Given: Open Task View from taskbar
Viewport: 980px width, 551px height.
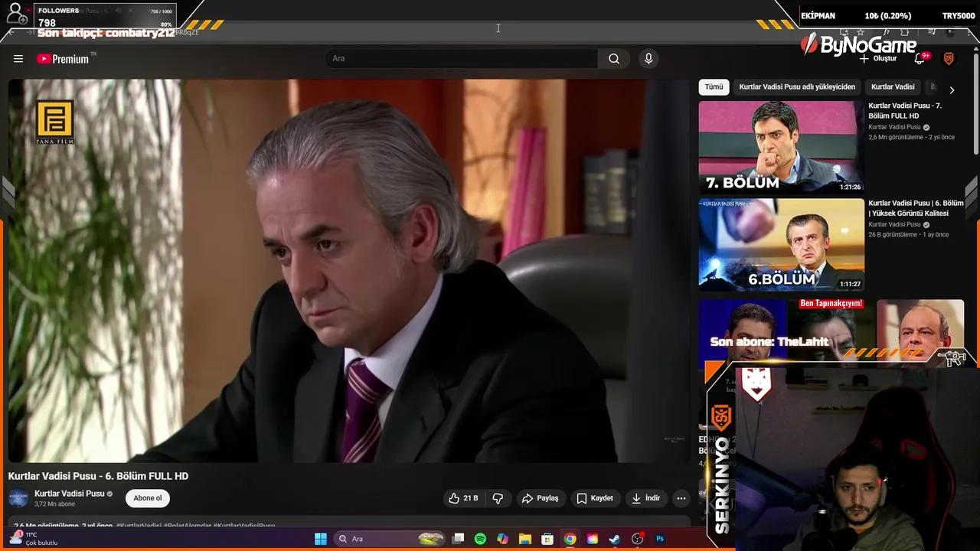Looking at the screenshot, I should (458, 539).
